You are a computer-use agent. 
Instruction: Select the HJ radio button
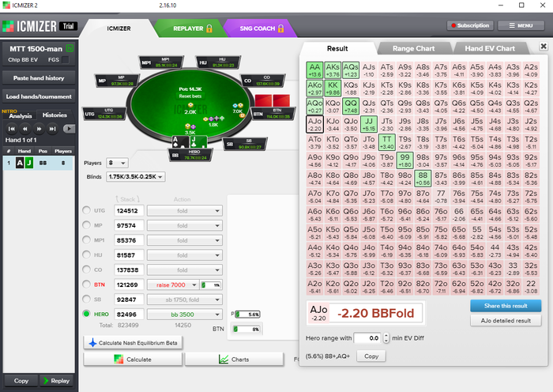86,254
